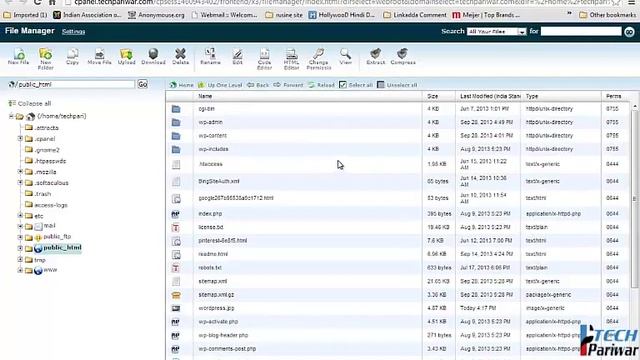Click the Extract toolbar icon

tap(376, 56)
